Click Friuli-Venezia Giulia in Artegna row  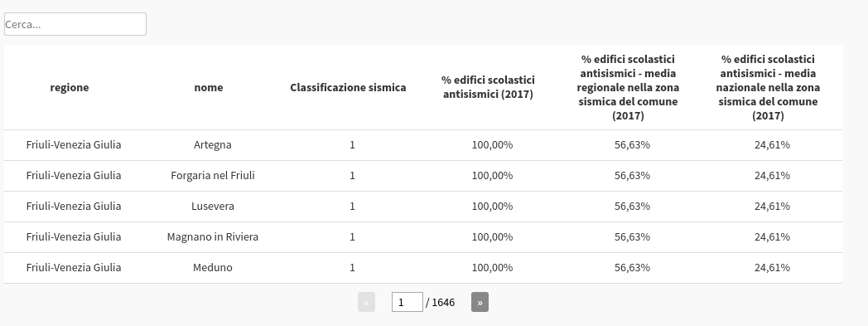point(74,144)
